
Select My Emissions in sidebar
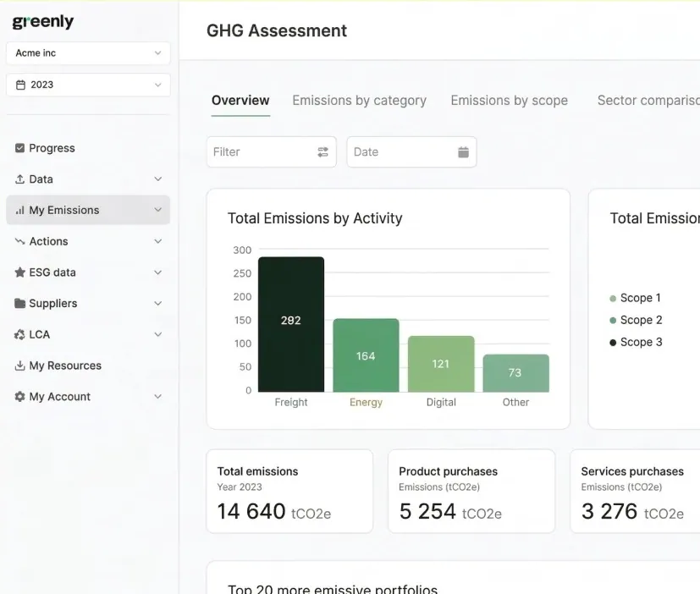88,210
